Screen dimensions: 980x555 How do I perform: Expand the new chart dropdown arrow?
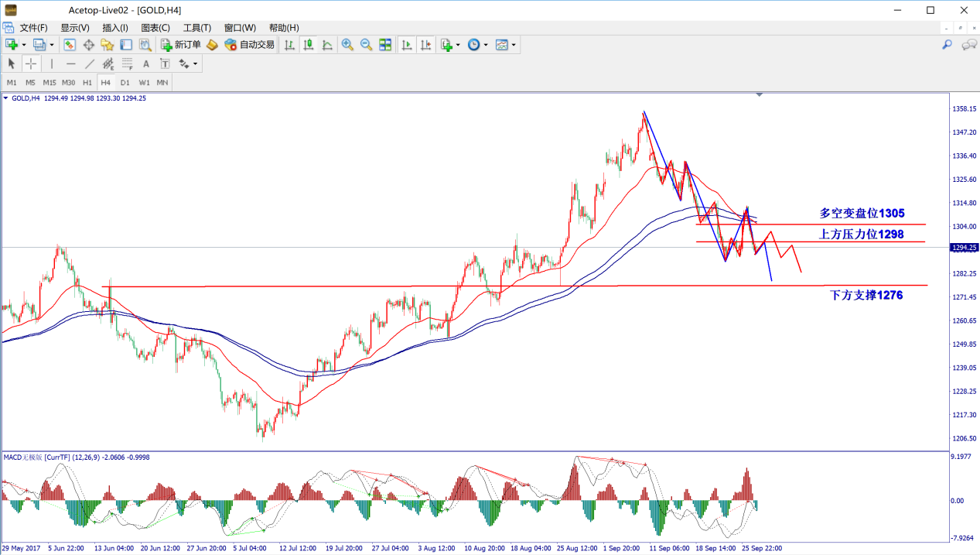[24, 45]
